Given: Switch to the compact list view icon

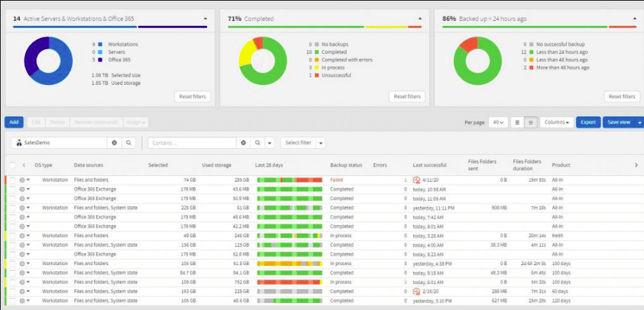Looking at the screenshot, I should pyautogui.click(x=530, y=122).
